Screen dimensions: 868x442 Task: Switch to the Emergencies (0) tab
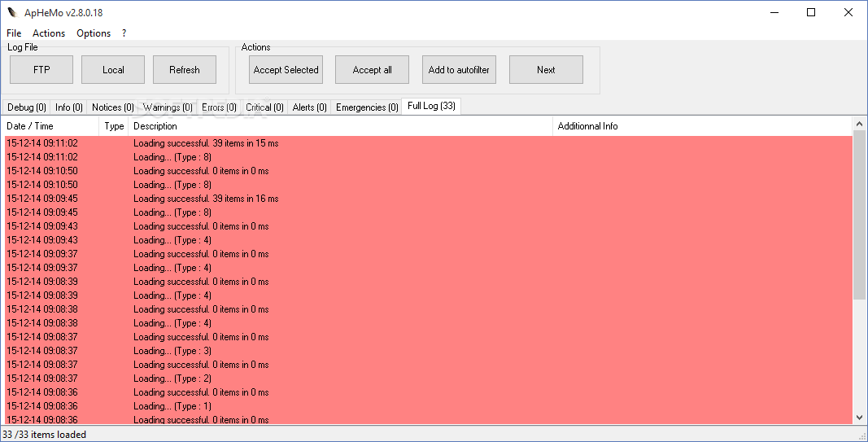click(367, 107)
